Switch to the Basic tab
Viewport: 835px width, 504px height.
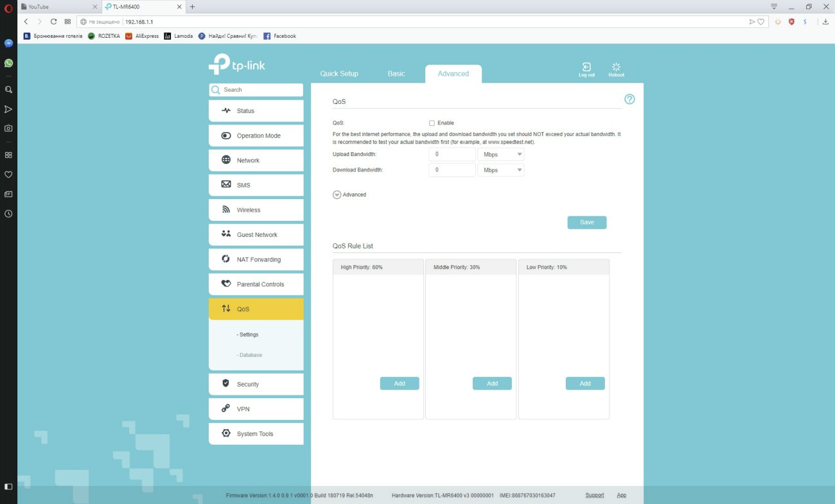coord(396,74)
